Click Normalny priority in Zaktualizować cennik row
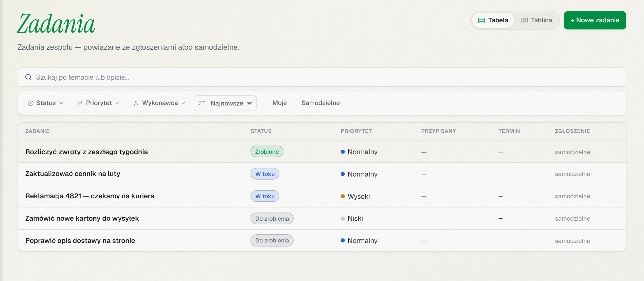The height and width of the screenshot is (281, 644). coord(362,174)
